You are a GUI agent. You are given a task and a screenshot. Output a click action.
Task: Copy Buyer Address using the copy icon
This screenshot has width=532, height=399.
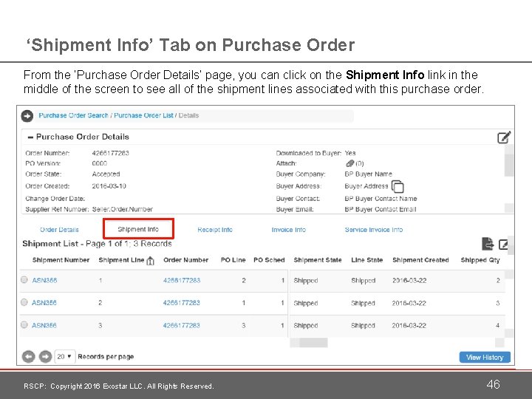pyautogui.click(x=398, y=187)
